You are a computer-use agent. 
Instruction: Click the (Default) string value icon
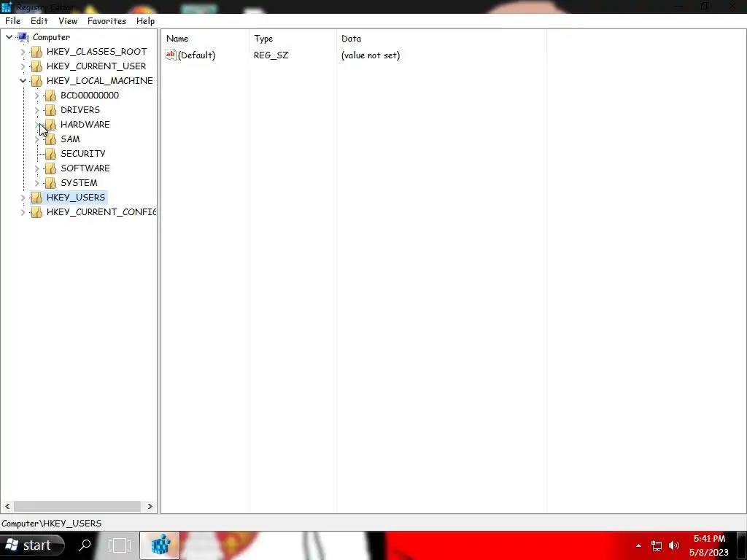pos(171,55)
